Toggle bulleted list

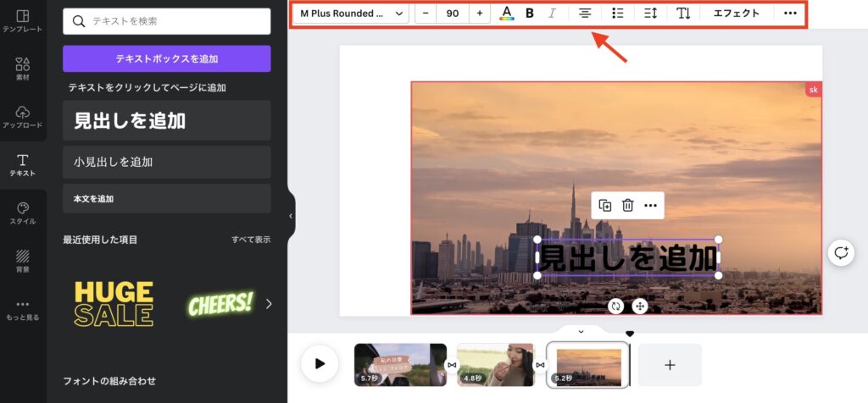tap(618, 14)
